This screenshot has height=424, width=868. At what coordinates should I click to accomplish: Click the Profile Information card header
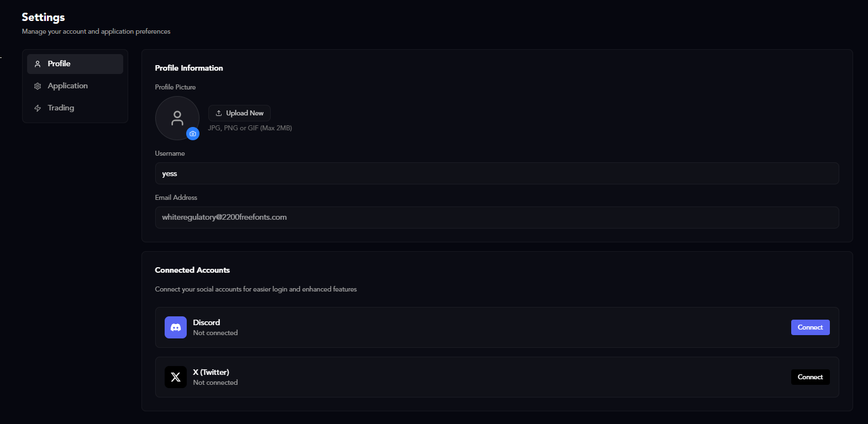click(x=189, y=67)
